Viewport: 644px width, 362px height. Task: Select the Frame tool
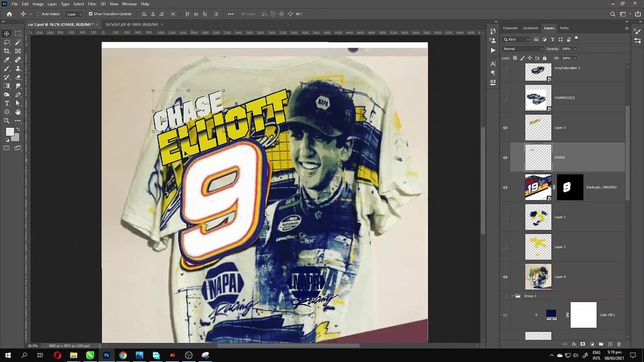(x=18, y=51)
